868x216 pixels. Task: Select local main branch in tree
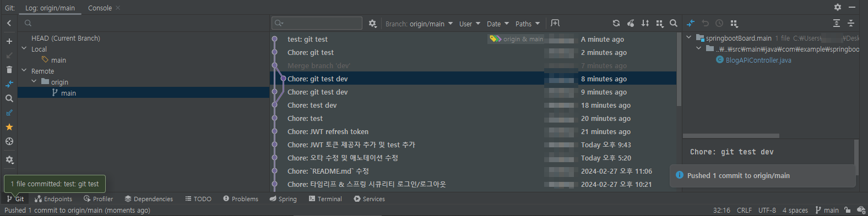click(x=54, y=60)
